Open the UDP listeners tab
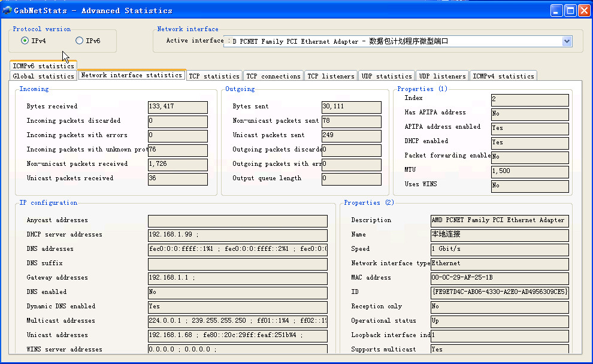 pos(442,76)
